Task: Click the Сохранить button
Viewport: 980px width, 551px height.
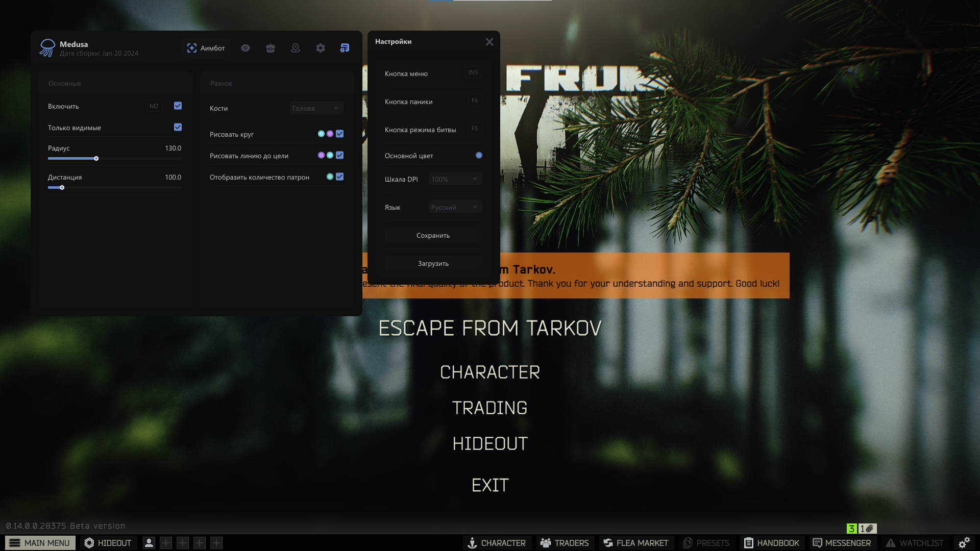Action: tap(433, 235)
